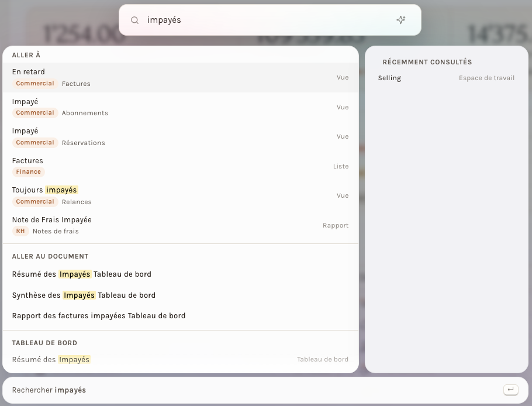Viewport: 532px width, 406px height.
Task: Open the 'En retard' Factures view
Action: pyautogui.click(x=181, y=77)
